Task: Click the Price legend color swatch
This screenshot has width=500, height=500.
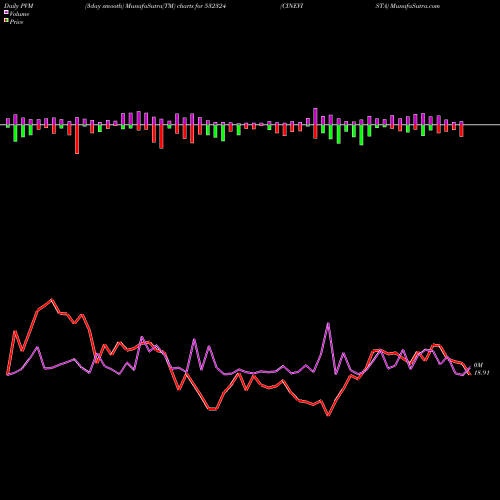Action: click(6, 21)
